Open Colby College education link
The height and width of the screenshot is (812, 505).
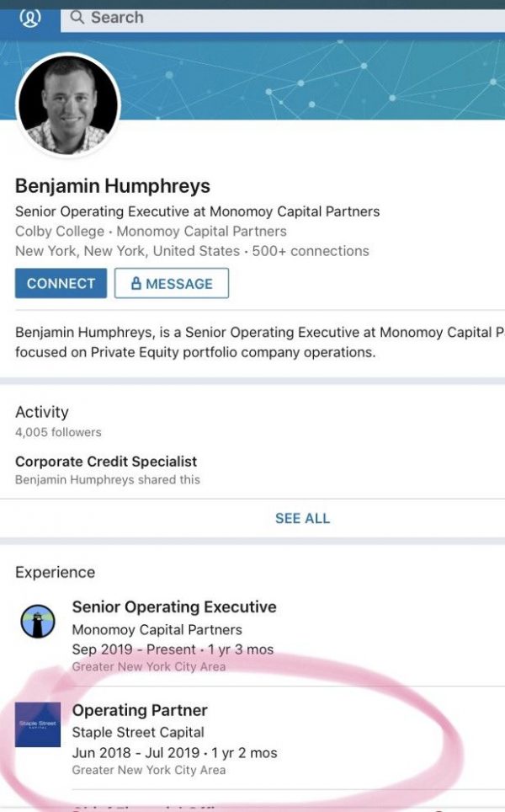click(60, 231)
